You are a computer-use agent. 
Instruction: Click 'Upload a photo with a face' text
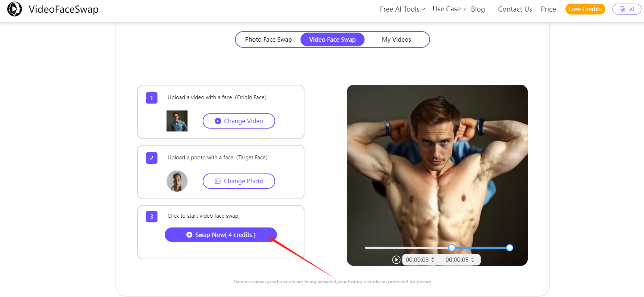[200, 158]
